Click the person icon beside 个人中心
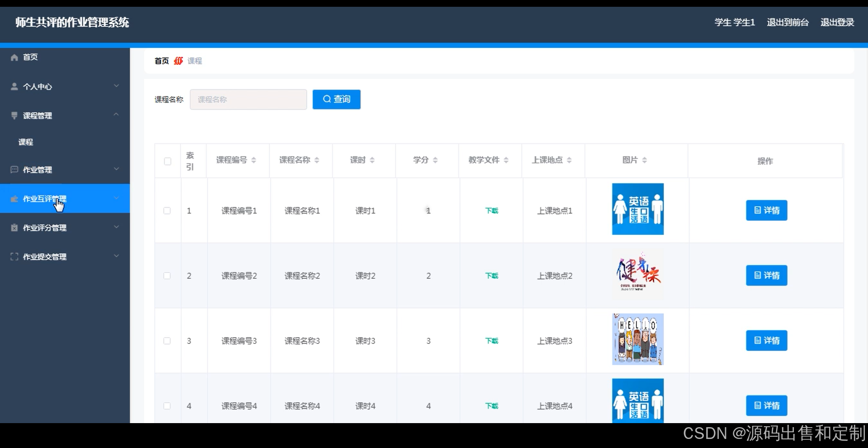 (x=14, y=86)
